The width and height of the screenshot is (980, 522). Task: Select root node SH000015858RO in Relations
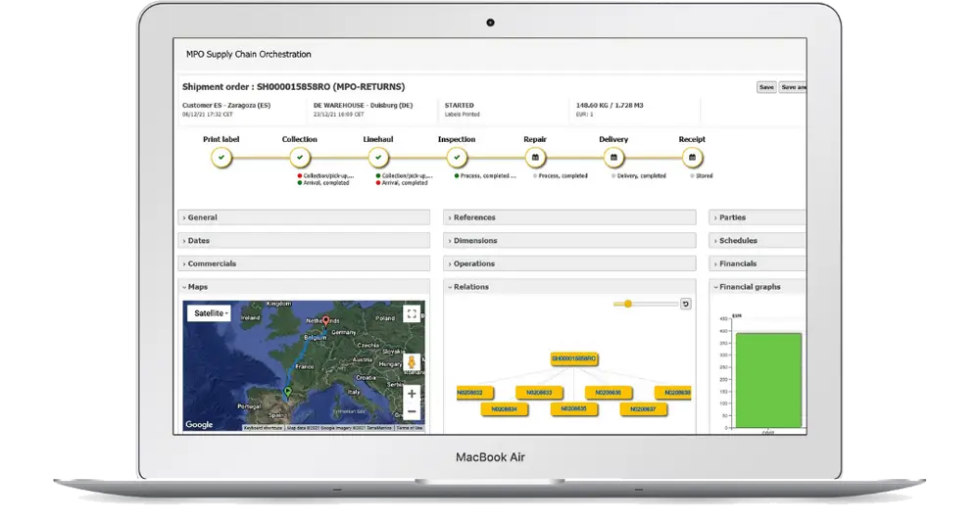574,359
